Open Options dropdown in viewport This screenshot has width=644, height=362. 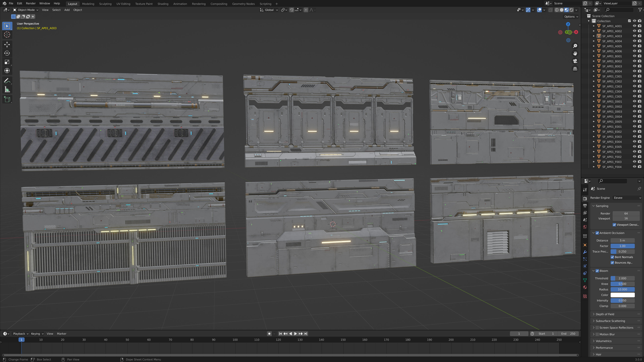571,17
